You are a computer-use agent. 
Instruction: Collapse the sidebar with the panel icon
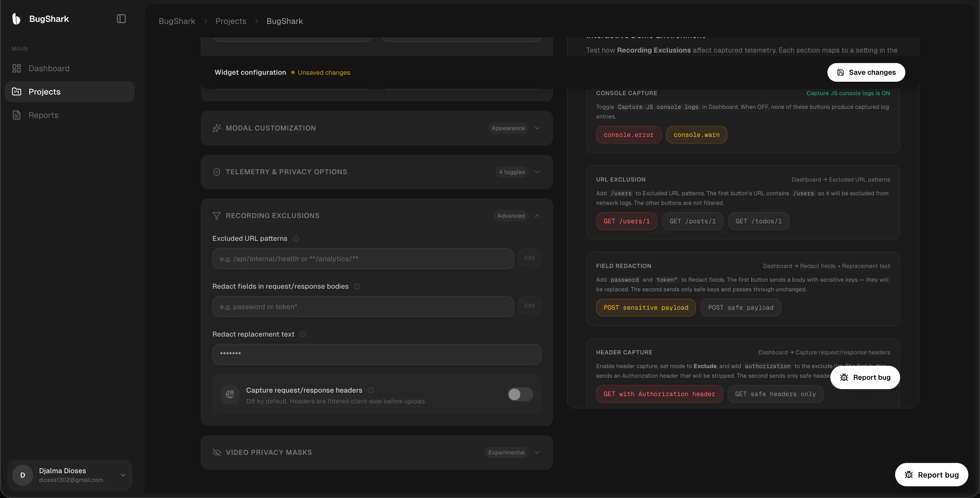(121, 19)
